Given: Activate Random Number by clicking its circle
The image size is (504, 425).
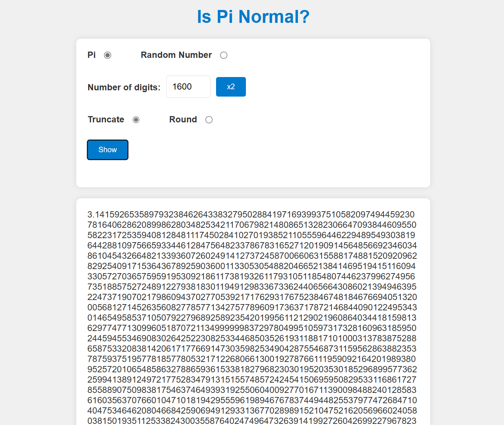Looking at the screenshot, I should (224, 55).
